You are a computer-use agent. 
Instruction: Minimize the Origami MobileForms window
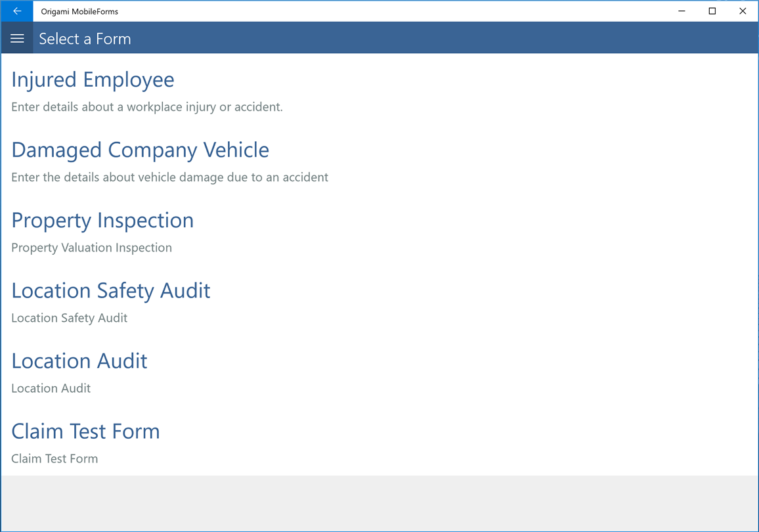682,11
